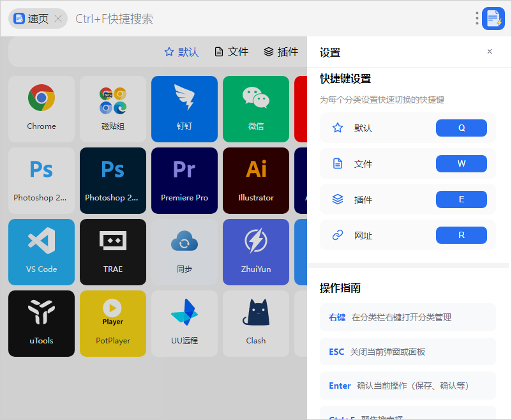Launch the 微信 WeChat tile
Image resolution: width=512 pixels, height=420 pixels.
point(256,109)
